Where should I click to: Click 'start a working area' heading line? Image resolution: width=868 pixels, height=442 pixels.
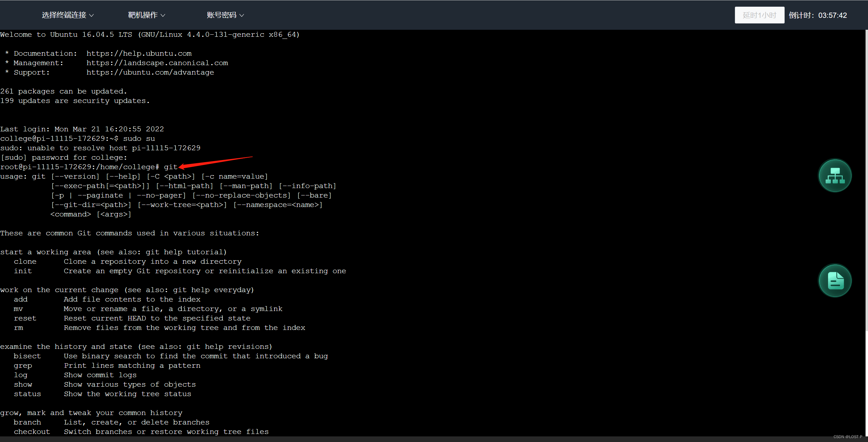113,252
